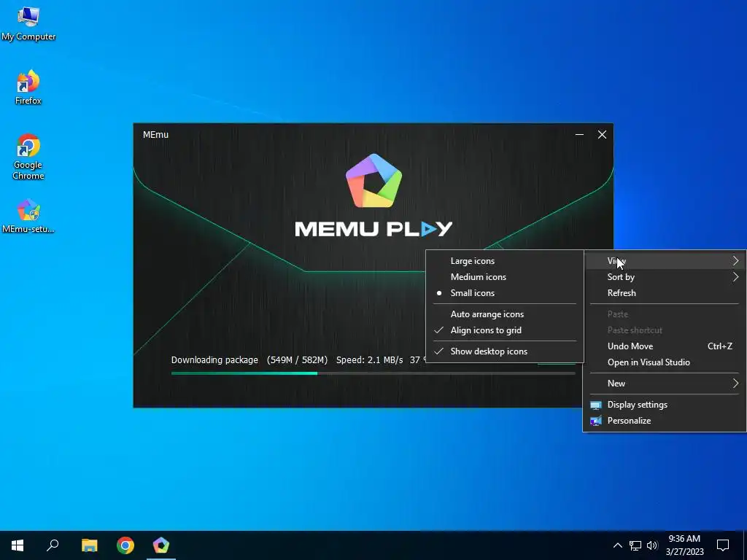Screen dimensions: 747x560
Task: Toggle Align icons to grid
Action: 505,330
